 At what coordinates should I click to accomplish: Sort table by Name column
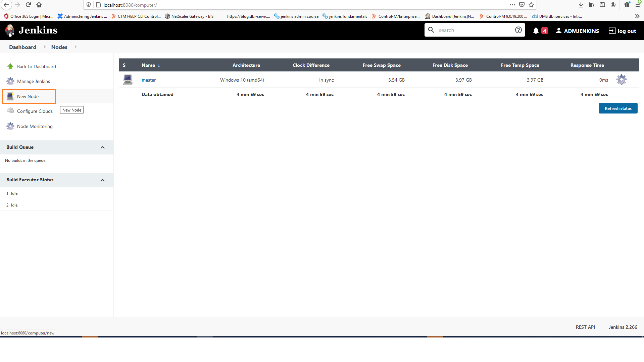(x=151, y=65)
